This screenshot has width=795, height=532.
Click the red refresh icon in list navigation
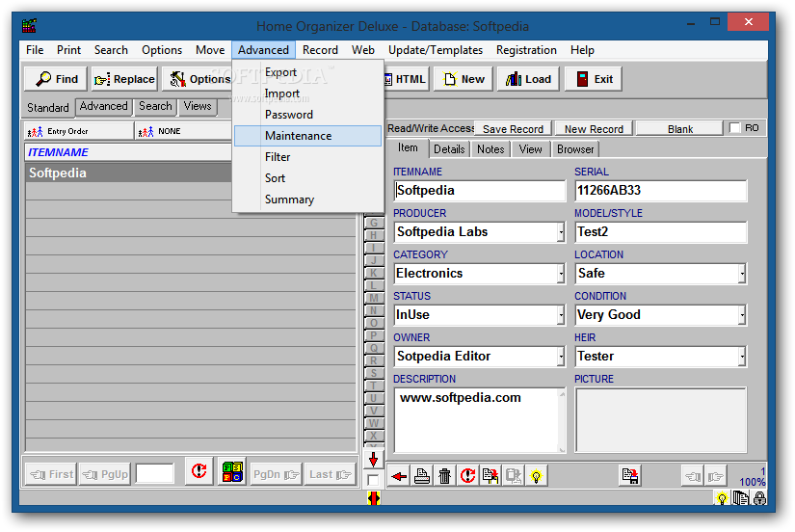199,471
